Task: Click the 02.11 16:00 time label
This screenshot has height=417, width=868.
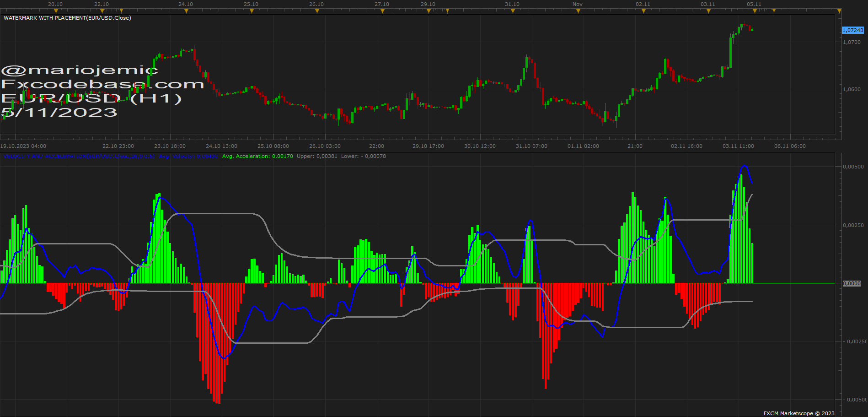Action: point(686,146)
